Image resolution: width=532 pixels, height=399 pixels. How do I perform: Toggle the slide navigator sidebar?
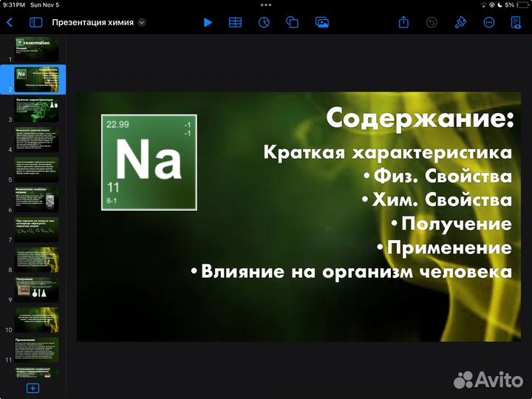coord(36,22)
